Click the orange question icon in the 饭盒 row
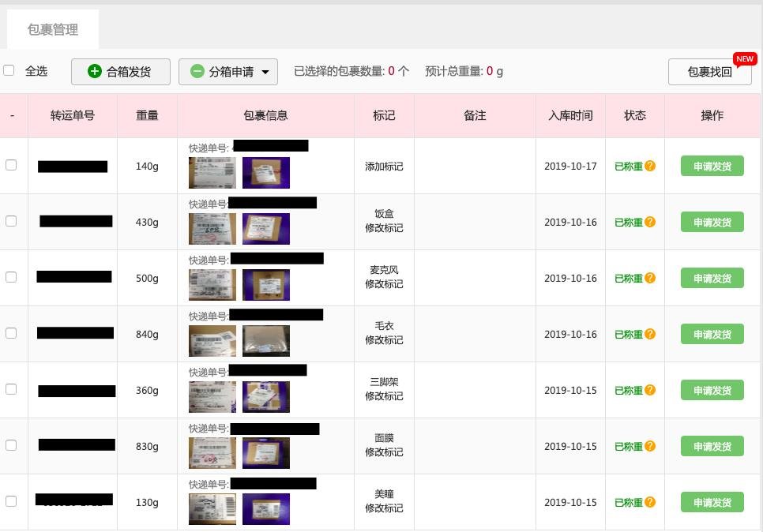This screenshot has width=763, height=532. tap(650, 222)
